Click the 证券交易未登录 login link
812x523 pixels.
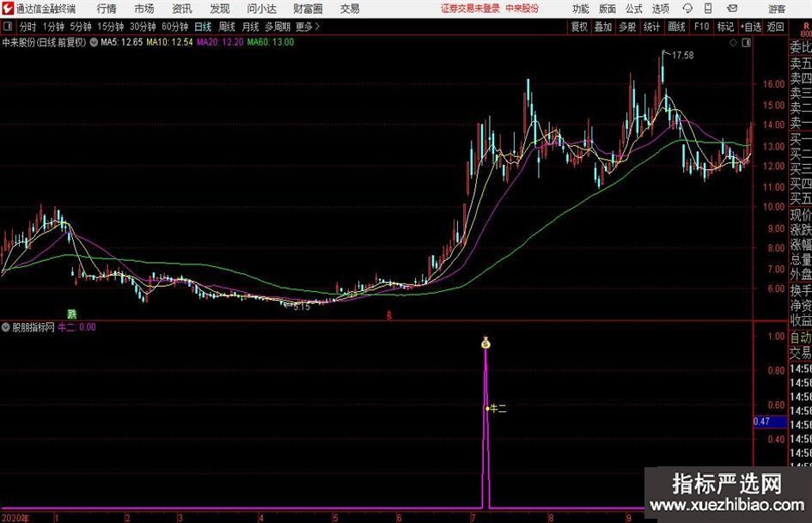pos(470,9)
